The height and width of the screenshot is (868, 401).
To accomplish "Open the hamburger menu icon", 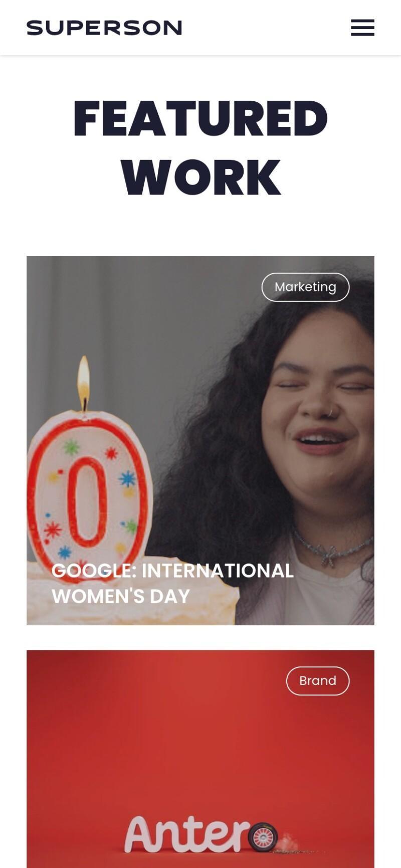I will [x=362, y=28].
